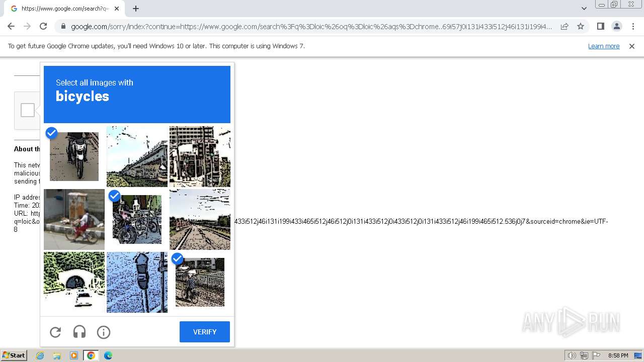View site information lock icon
Screen dimensions: 644x362
click(x=63, y=27)
